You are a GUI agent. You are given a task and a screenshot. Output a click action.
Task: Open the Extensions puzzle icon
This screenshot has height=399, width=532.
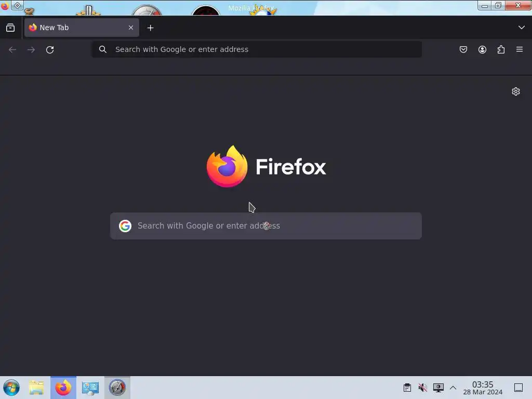tap(501, 49)
